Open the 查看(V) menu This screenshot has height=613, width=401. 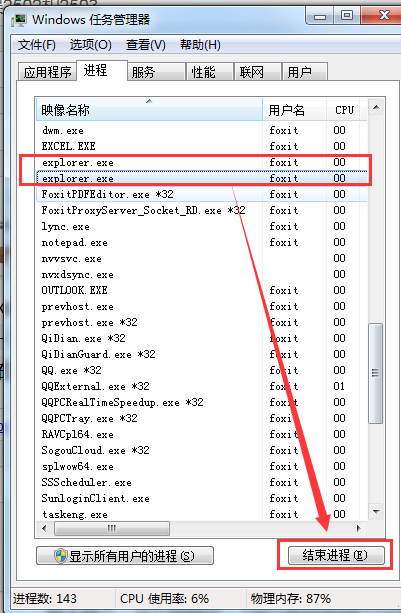coord(146,45)
